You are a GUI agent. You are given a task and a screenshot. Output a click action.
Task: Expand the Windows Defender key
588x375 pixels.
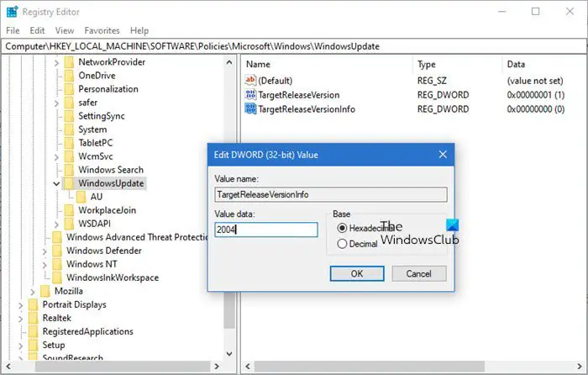pyautogui.click(x=45, y=251)
